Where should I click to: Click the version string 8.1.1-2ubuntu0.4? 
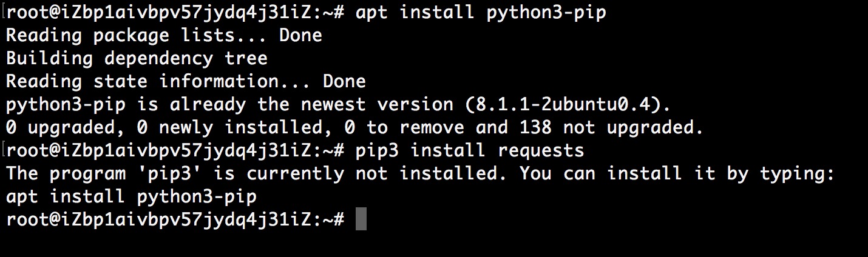[563, 104]
